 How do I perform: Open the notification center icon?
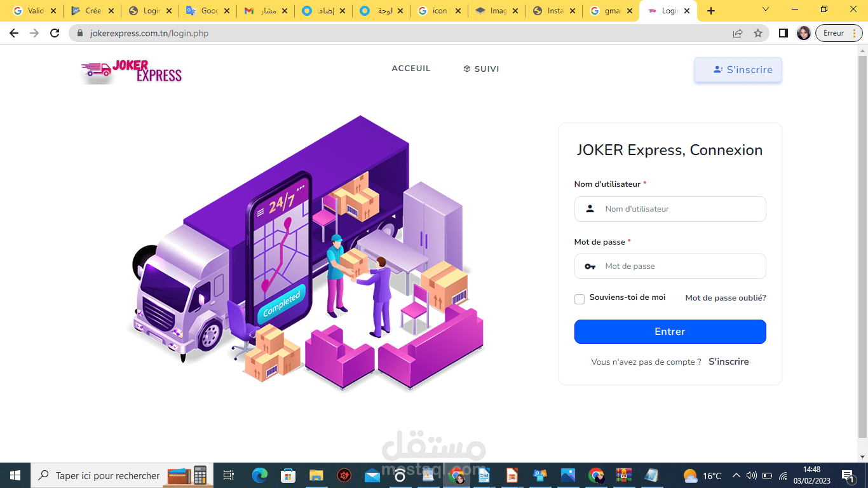pos(848,475)
